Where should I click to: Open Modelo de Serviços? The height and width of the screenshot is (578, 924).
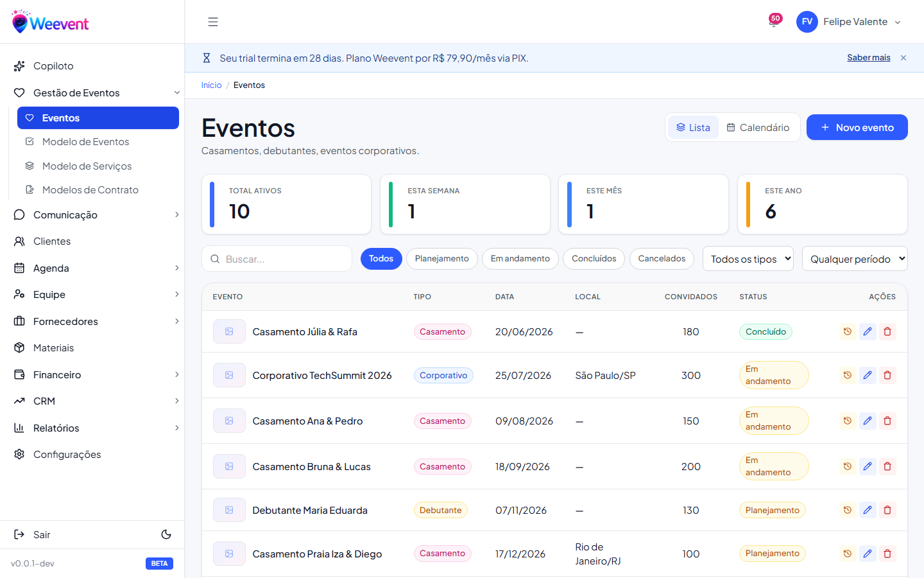click(98, 166)
